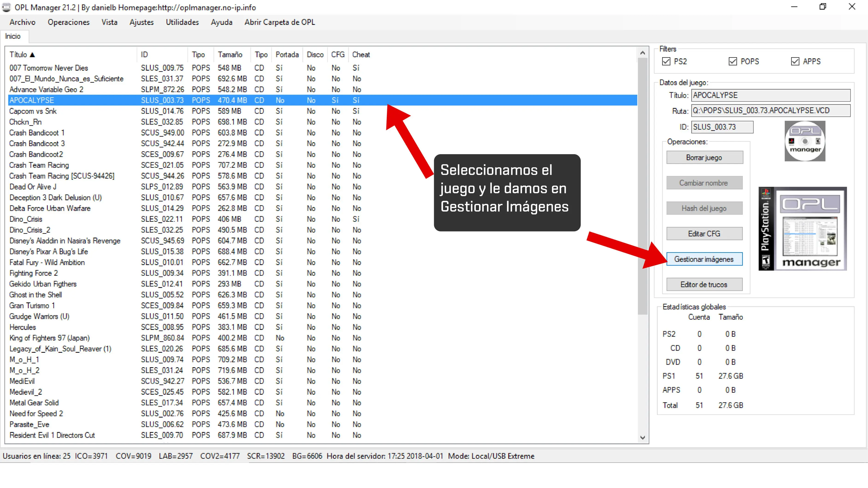Minimize the OPL Manager window
Screen dimensions: 868x488
[794, 7]
